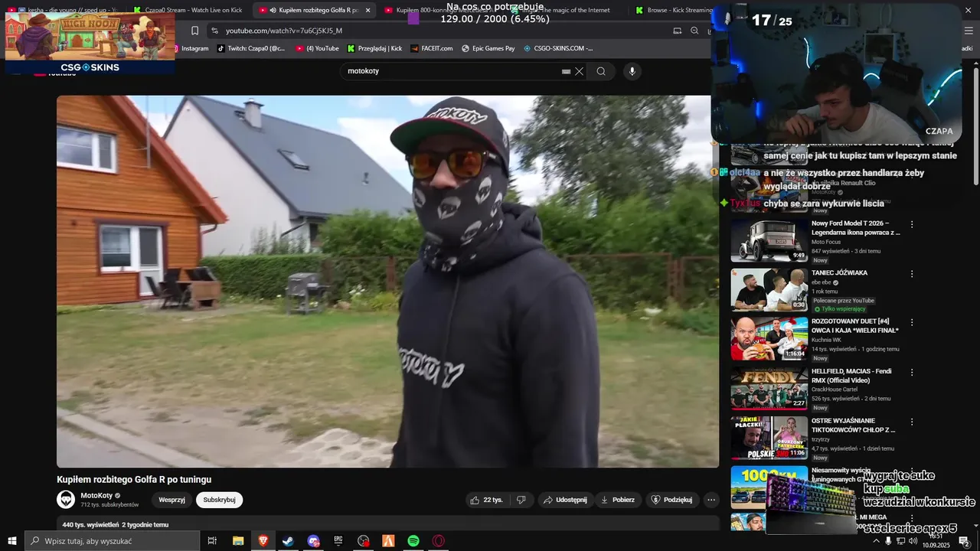Screen dimensions: 980x551
Task: Open Discord from taskbar
Action: (x=313, y=541)
